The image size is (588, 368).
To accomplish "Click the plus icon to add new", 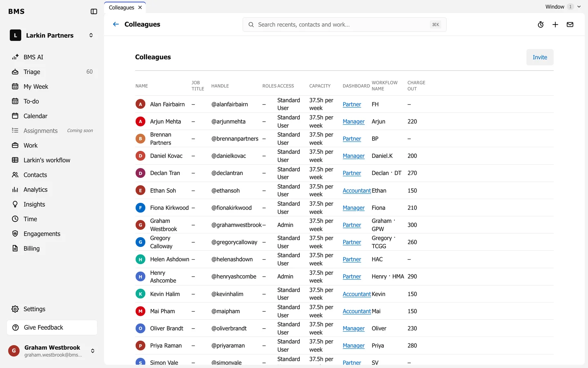I will coord(555,25).
